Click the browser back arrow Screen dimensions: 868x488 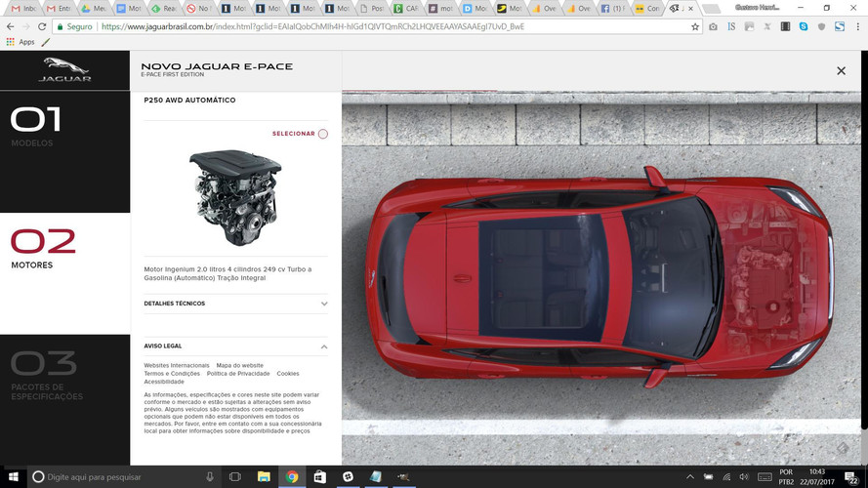(x=10, y=26)
